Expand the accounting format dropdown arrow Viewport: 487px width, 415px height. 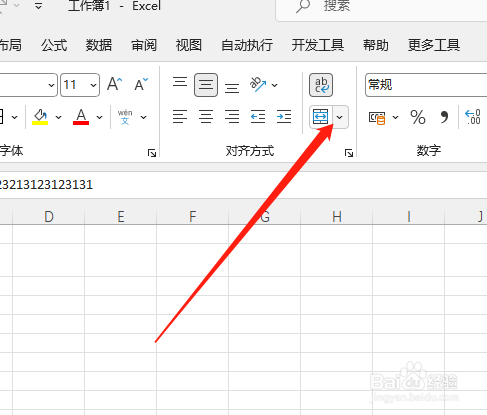click(396, 117)
